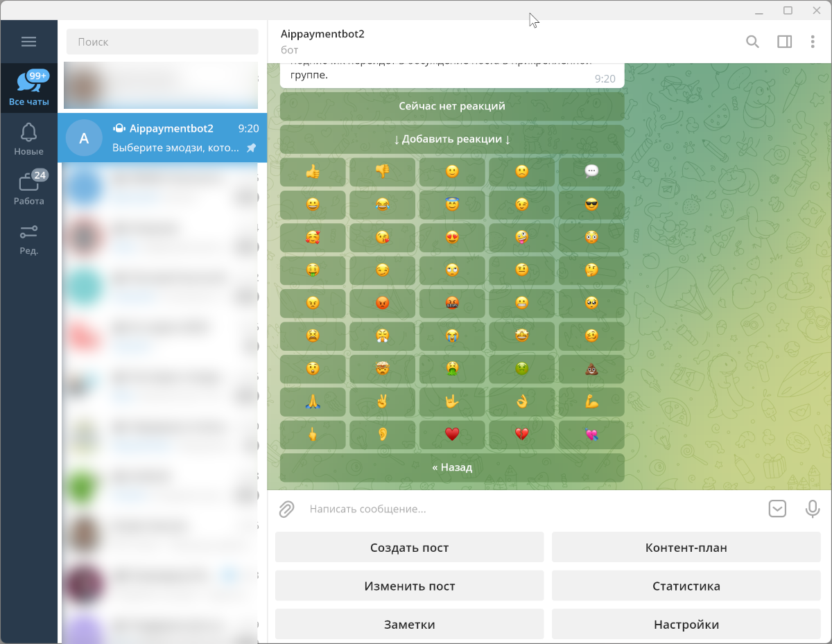
Task: Open the Контент-план keyboard button
Action: coord(686,548)
